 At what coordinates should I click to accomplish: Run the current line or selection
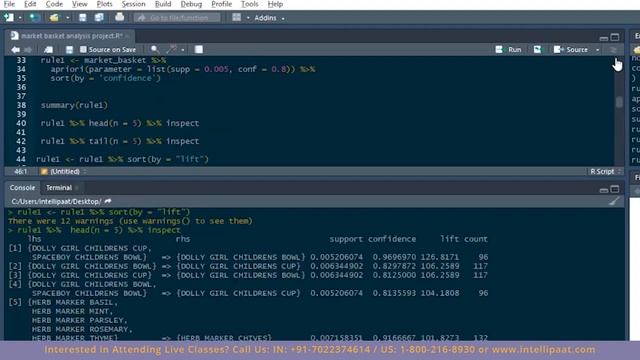click(509, 49)
